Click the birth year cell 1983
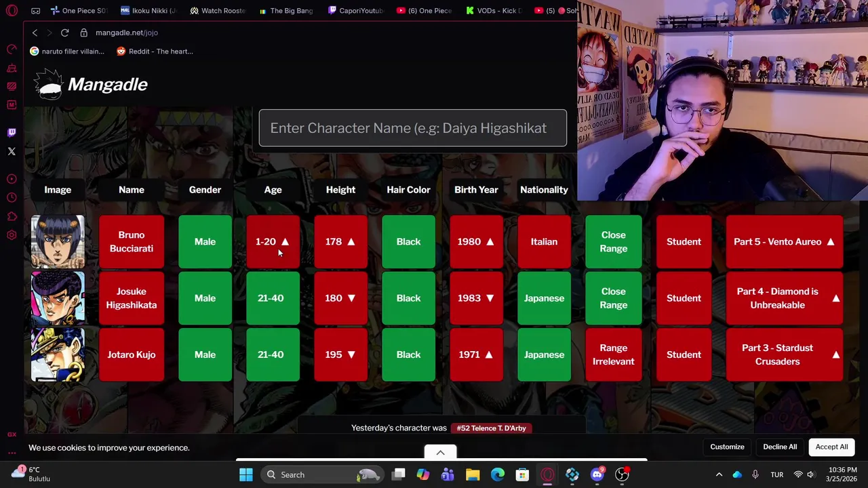The height and width of the screenshot is (488, 868). tap(476, 298)
